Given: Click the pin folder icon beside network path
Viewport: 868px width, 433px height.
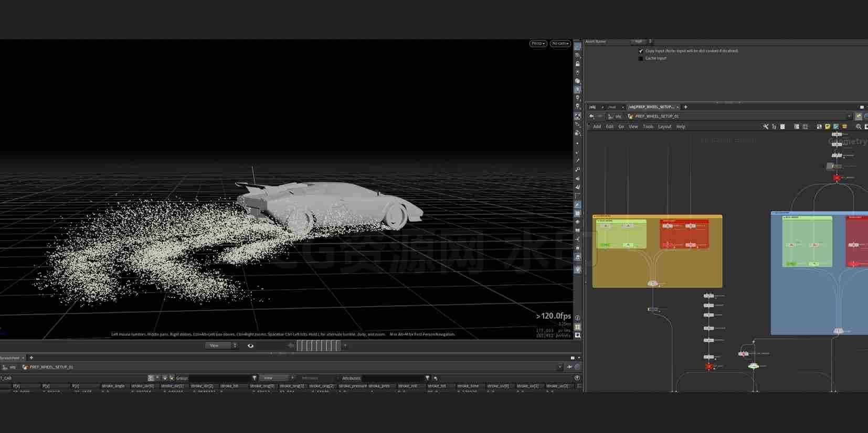Looking at the screenshot, I should (859, 116).
